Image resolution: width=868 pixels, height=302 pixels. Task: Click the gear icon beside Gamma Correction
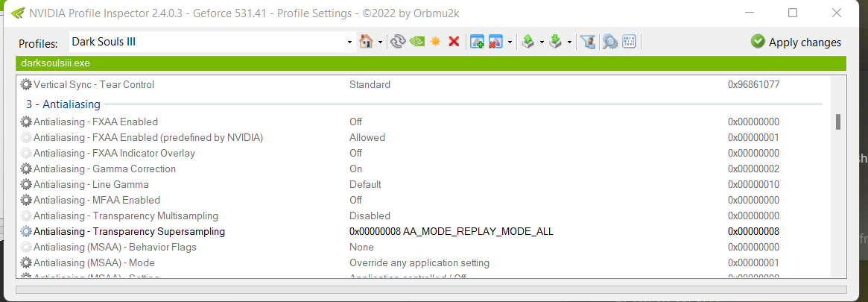pos(26,169)
